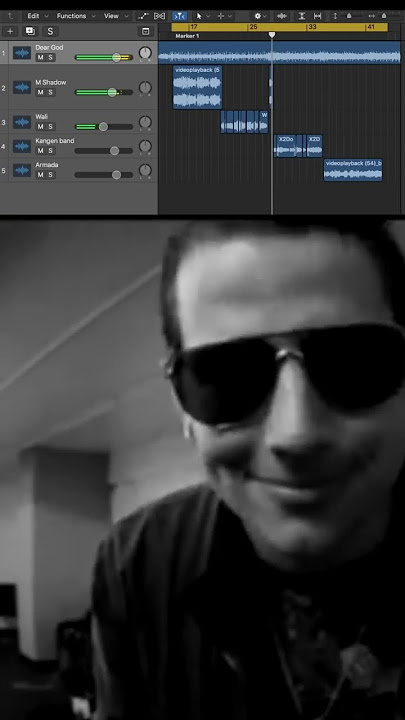
Task: Open the pointer tool menu
Action: click(202, 16)
